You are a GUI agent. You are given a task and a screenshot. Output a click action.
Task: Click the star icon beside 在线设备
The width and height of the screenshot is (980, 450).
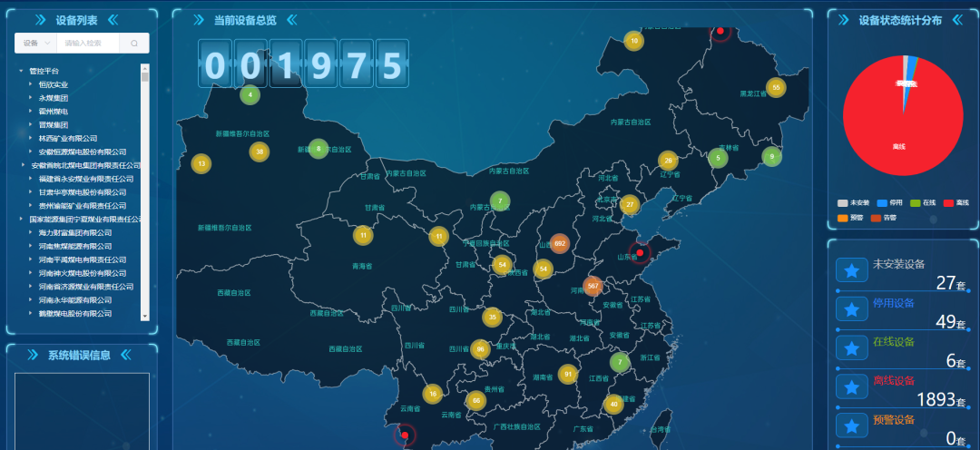coord(851,347)
